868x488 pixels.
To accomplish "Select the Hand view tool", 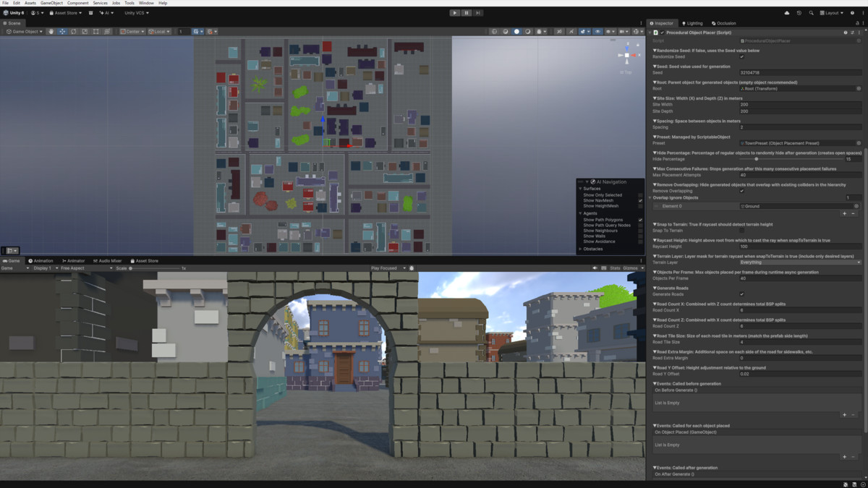I will click(51, 32).
